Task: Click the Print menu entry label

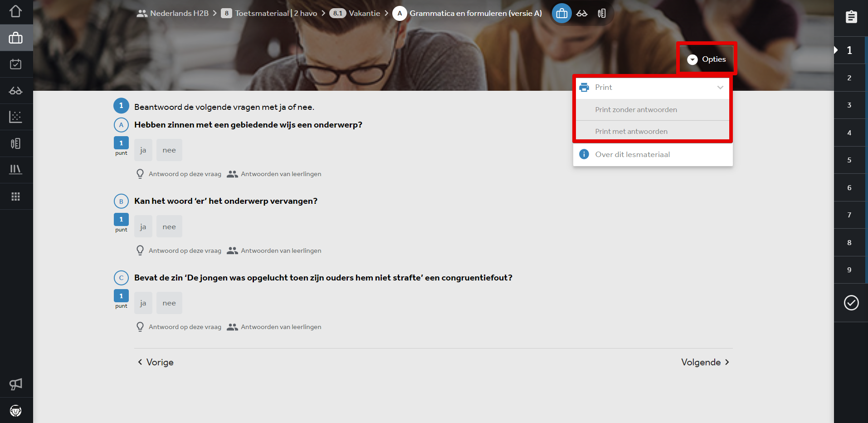Action: click(604, 87)
